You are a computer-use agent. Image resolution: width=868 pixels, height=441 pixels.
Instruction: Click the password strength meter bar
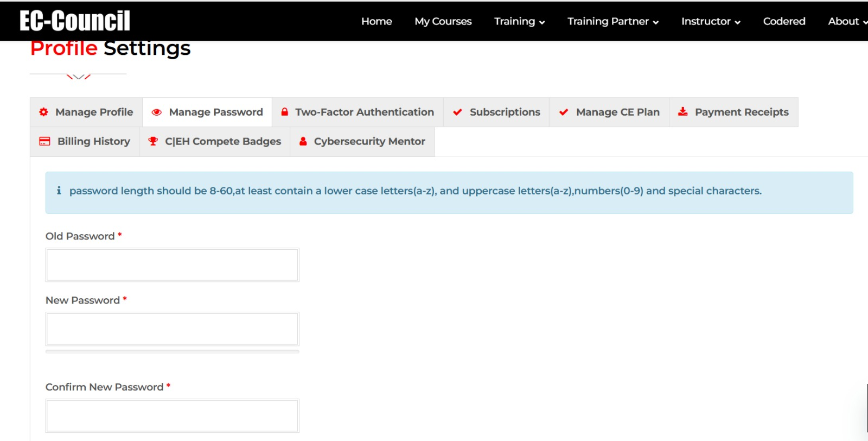(x=172, y=352)
